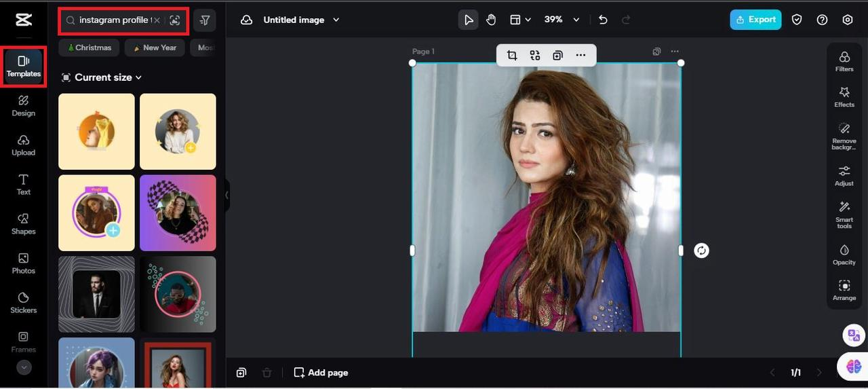Open the Filters panel
Viewport: 868px width, 389px height.
[844, 61]
